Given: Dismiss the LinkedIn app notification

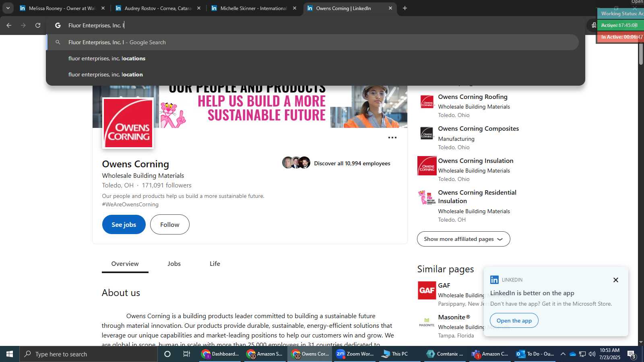Looking at the screenshot, I should click(x=615, y=280).
